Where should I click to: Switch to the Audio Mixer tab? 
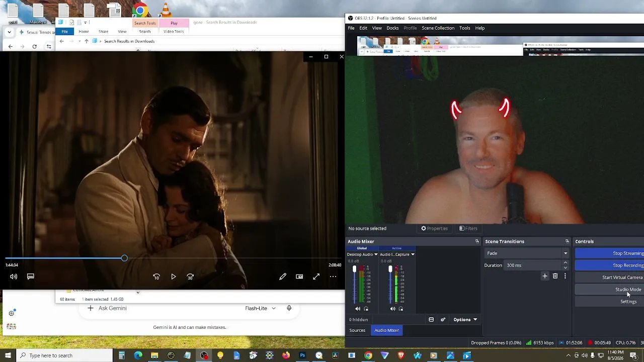pos(386,330)
